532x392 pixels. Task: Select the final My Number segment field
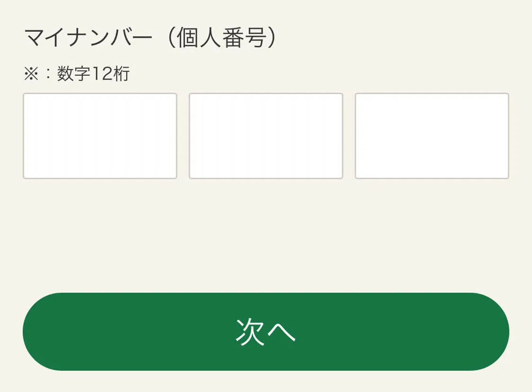432,136
